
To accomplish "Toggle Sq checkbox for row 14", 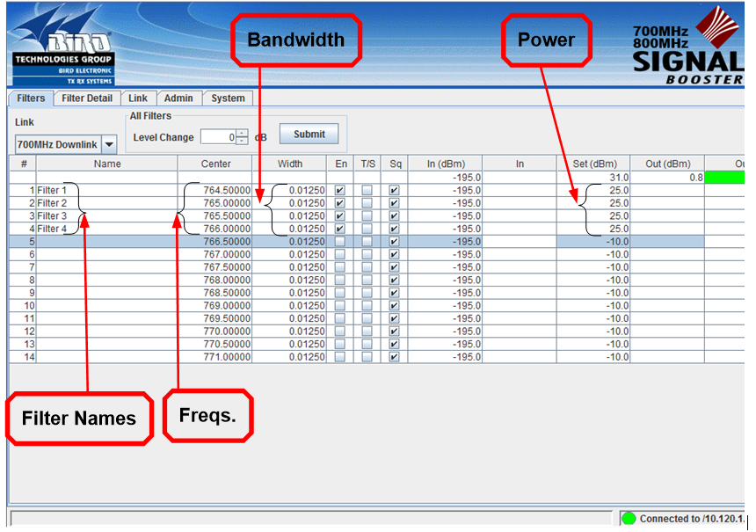I will [x=395, y=357].
